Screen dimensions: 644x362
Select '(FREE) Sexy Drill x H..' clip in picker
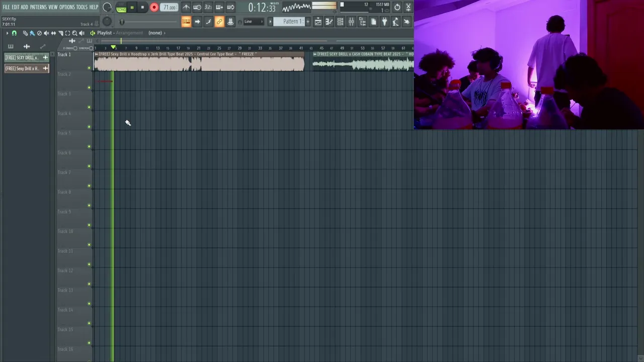[26, 68]
